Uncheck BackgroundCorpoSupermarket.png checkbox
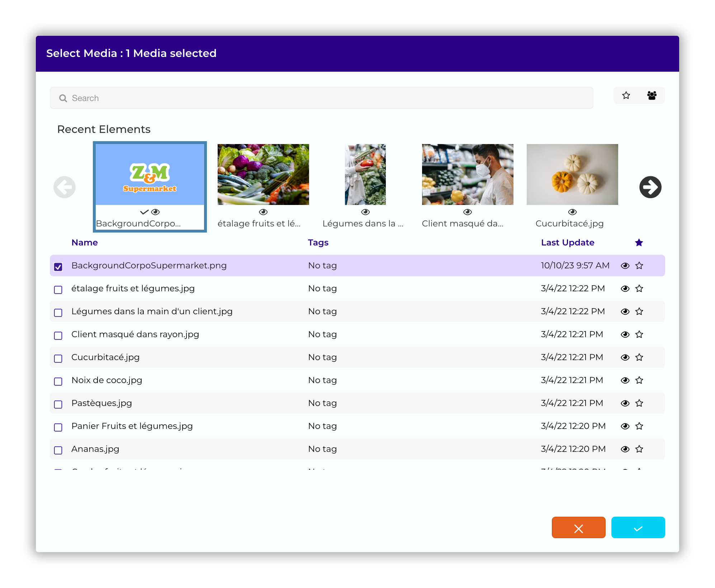This screenshot has height=588, width=715. (58, 267)
